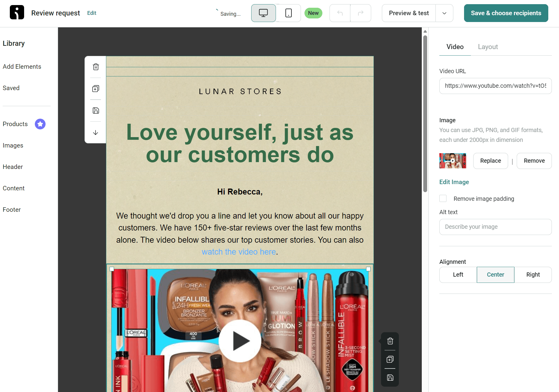Click the canvas vertical scrollbar
Image resolution: width=559 pixels, height=392 pixels.
(425, 114)
